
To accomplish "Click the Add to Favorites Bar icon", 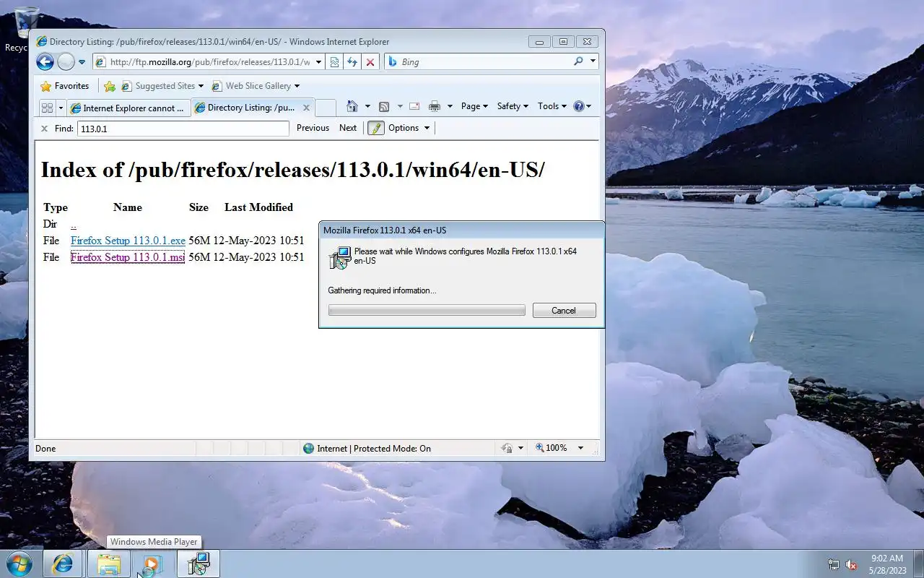I will click(110, 86).
